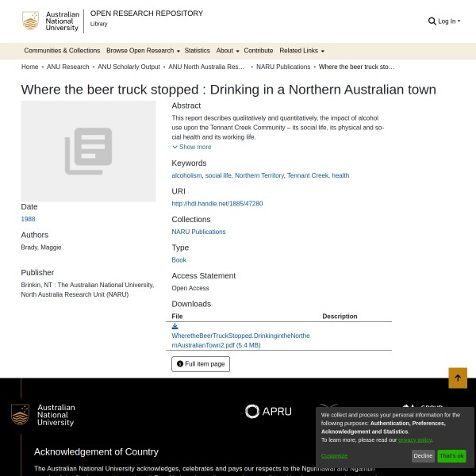This screenshot has height=476, width=476.
Task: Accept cookies with That's ok button
Action: click(x=451, y=456)
